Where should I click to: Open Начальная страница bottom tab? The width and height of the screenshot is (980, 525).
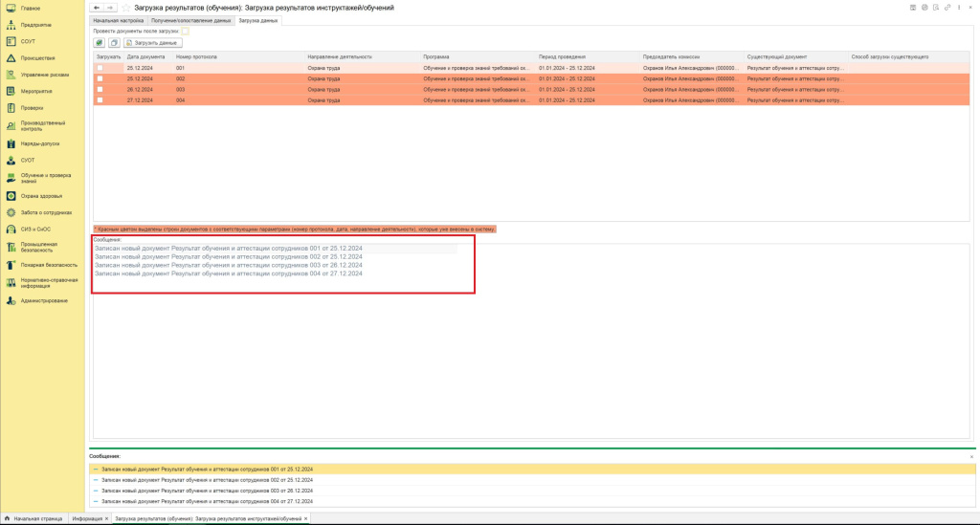(x=33, y=518)
